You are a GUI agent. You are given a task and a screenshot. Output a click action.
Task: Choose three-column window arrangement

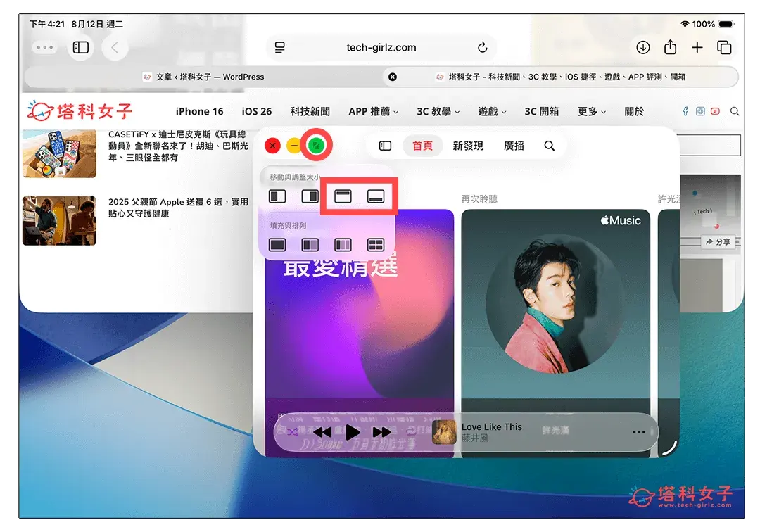pos(343,245)
